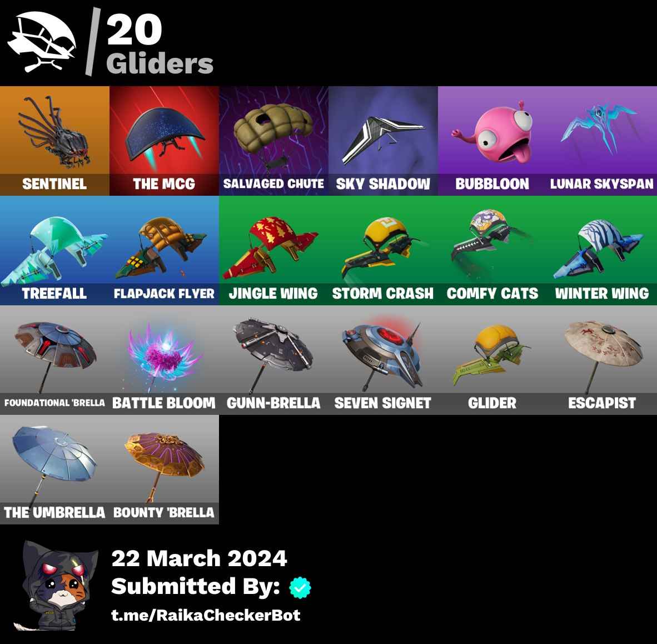Select the pink Bubbloon glider
657x644 pixels.
492,141
